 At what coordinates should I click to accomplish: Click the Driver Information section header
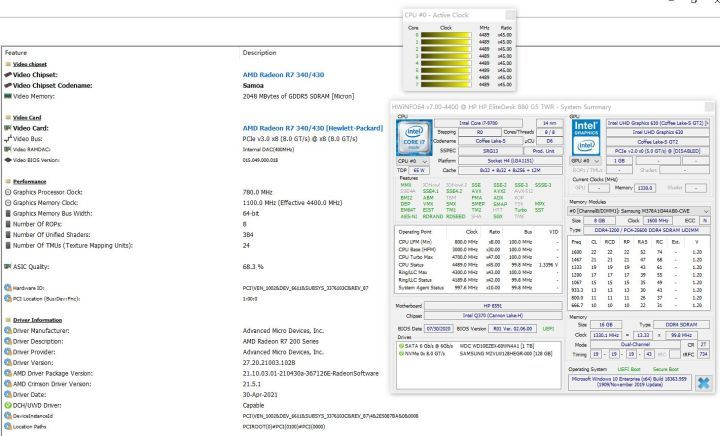[37, 320]
